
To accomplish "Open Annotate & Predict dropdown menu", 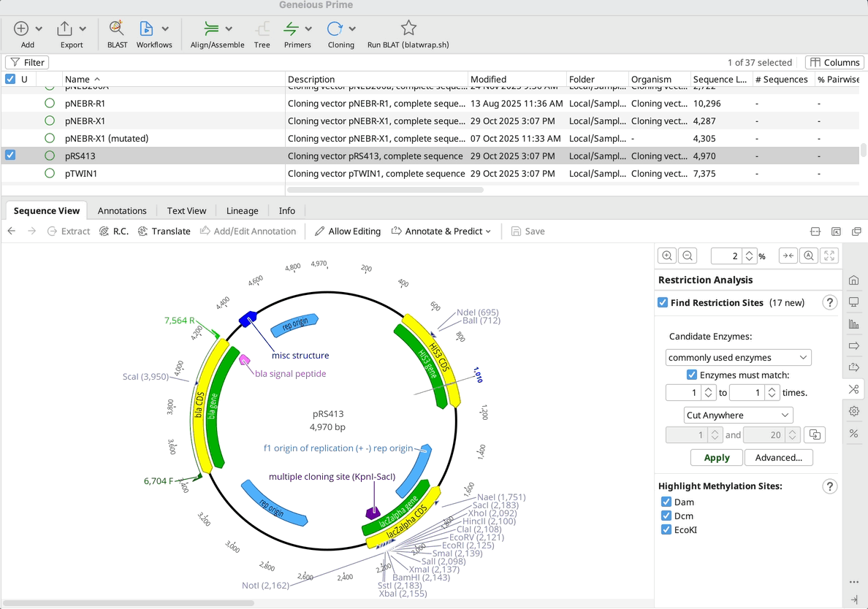I will coord(441,231).
